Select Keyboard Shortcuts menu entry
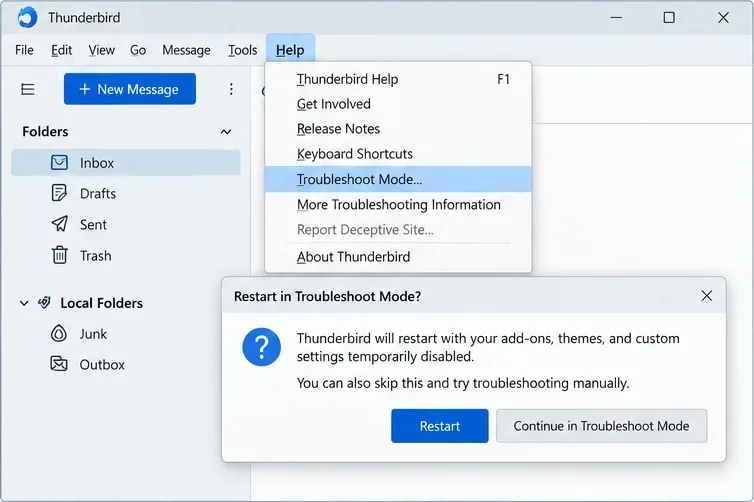The width and height of the screenshot is (754, 502). pos(398,154)
